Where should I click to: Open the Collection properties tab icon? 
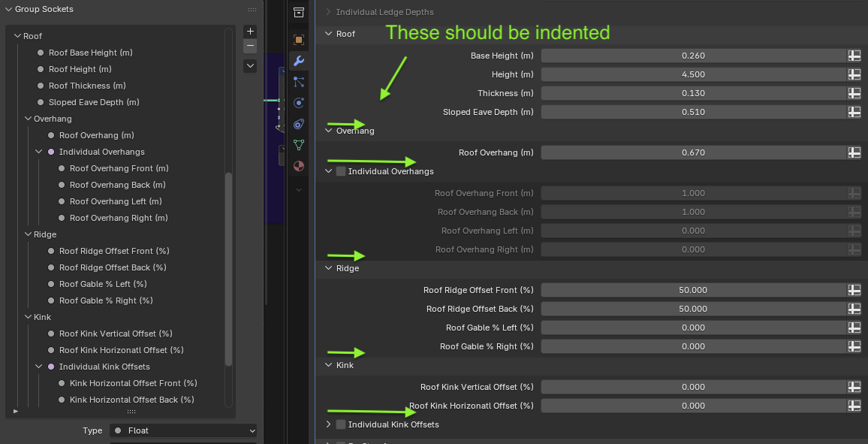pyautogui.click(x=299, y=12)
